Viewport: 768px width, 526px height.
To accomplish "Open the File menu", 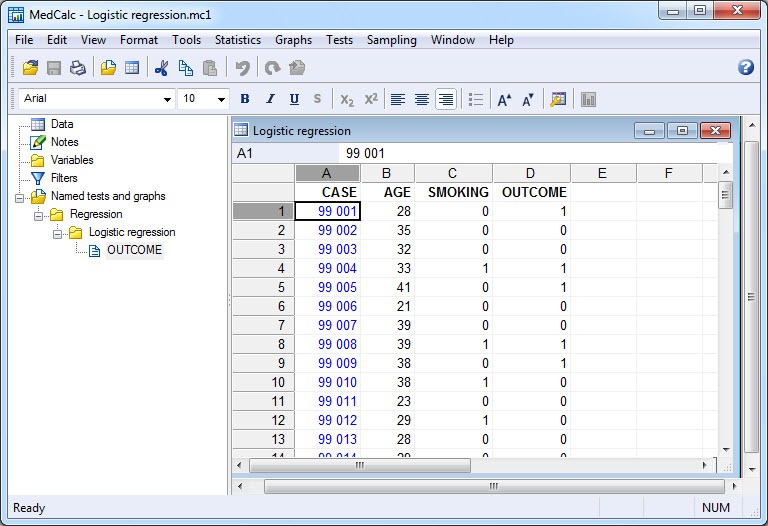I will click(x=24, y=40).
